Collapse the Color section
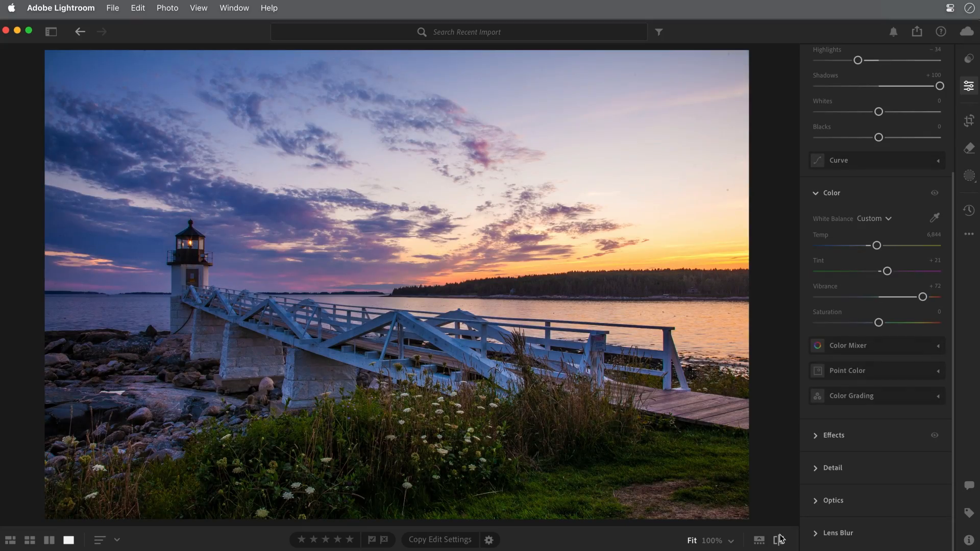The height and width of the screenshot is (551, 980). coord(815,193)
